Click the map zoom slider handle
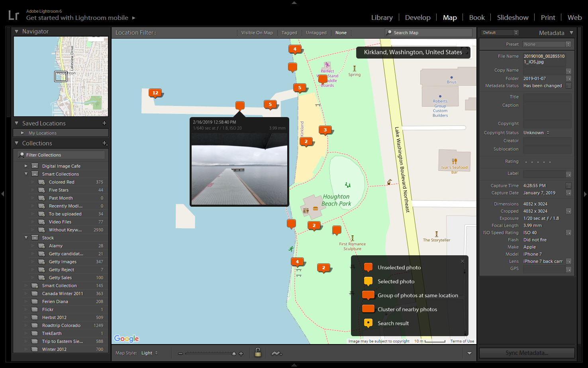Viewport: 588px width, 368px height. pyautogui.click(x=234, y=354)
